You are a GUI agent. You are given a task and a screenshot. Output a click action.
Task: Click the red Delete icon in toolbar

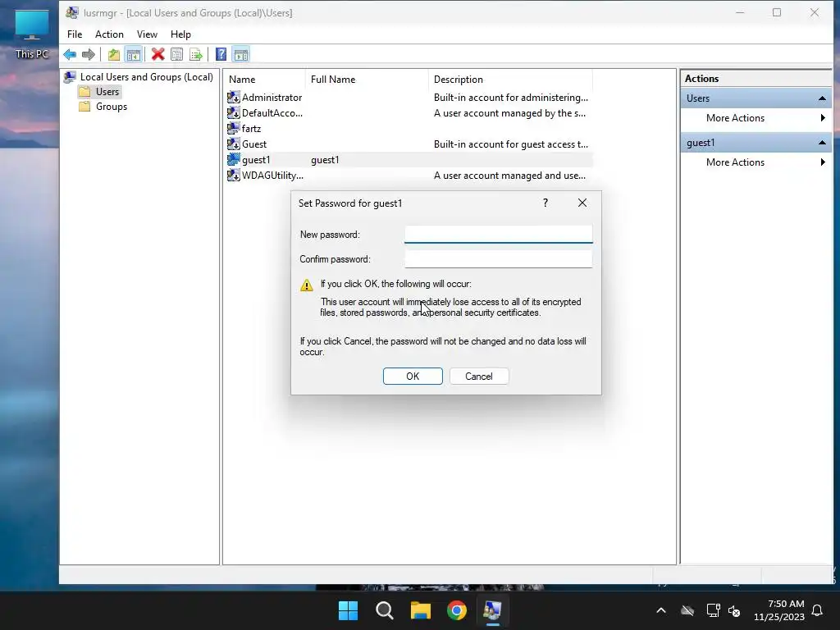click(x=158, y=54)
